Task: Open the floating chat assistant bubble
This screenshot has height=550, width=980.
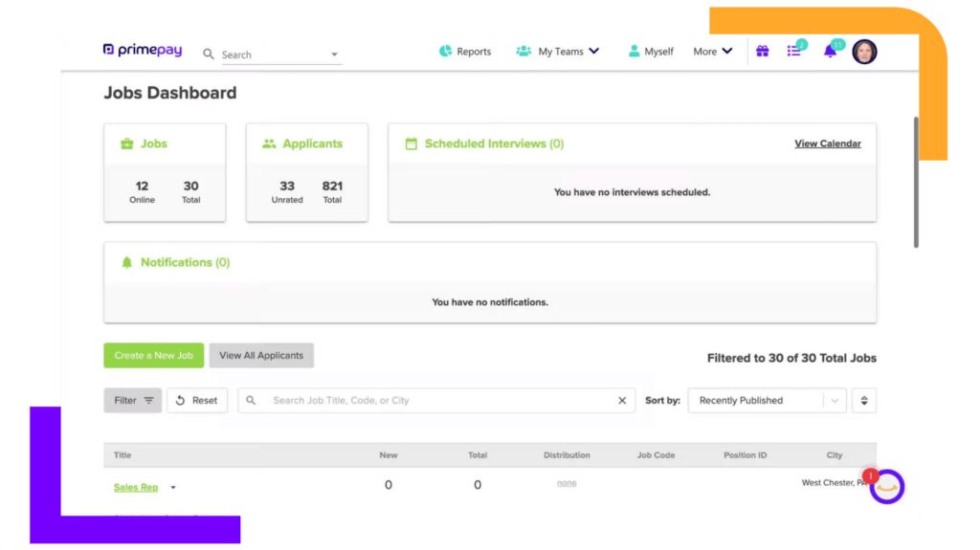Action: [886, 486]
